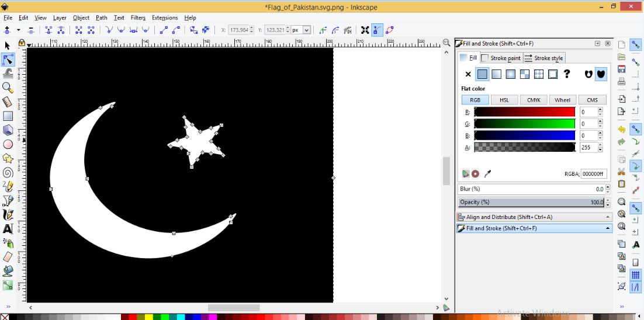Image resolution: width=644 pixels, height=320 pixels.
Task: Click the Save document floppy icon
Action: click(x=621, y=69)
